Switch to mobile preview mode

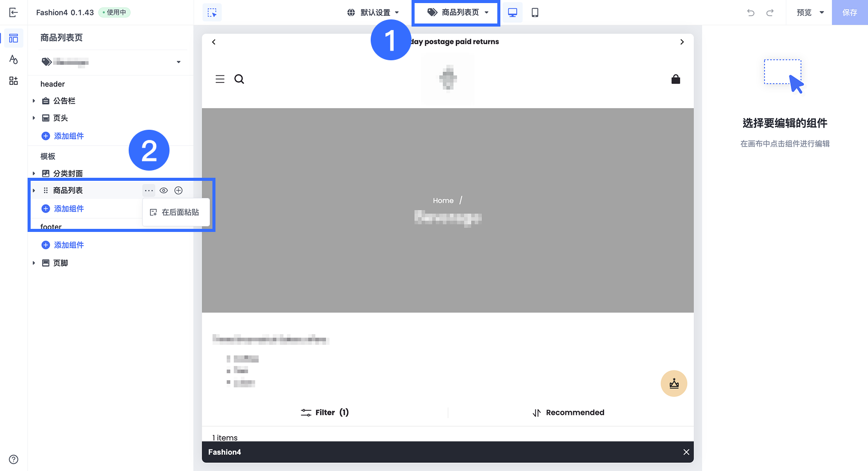pos(535,12)
